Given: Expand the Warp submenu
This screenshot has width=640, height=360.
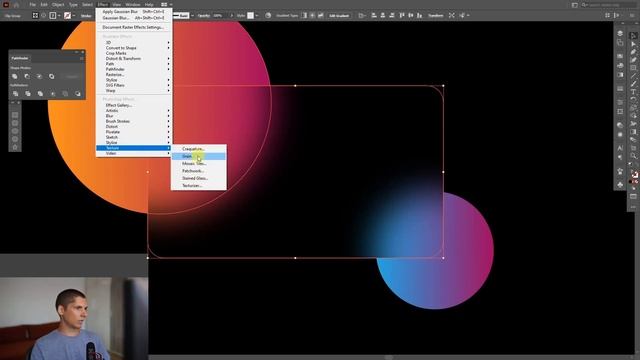Looking at the screenshot, I should pos(134,91).
